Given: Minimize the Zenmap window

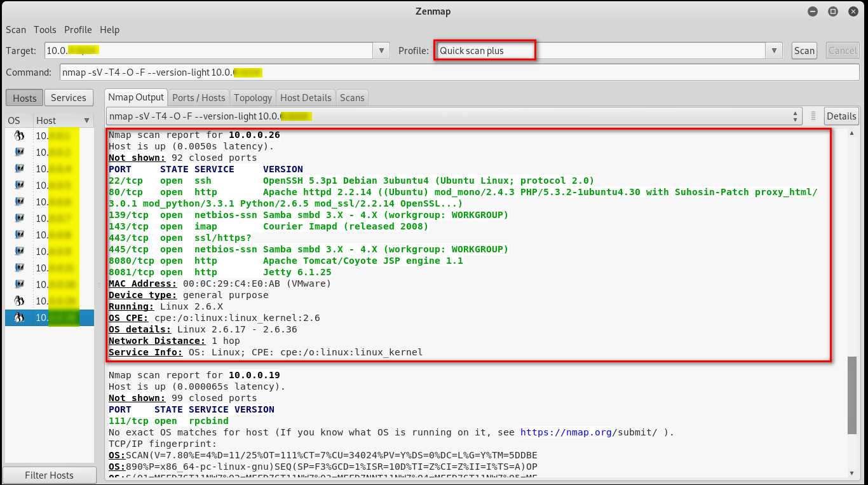Looking at the screenshot, I should (813, 11).
